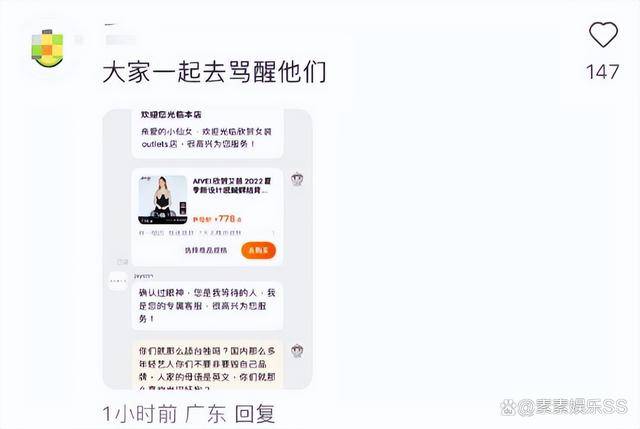The width and height of the screenshot is (640, 429).
Task: Click the blurred username above the comment
Action: pyautogui.click(x=121, y=40)
